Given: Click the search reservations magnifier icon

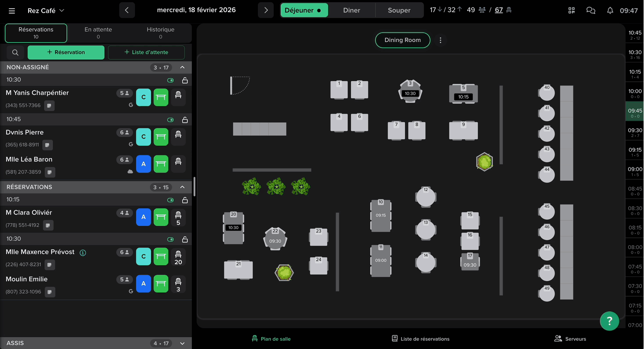Looking at the screenshot, I should [15, 52].
